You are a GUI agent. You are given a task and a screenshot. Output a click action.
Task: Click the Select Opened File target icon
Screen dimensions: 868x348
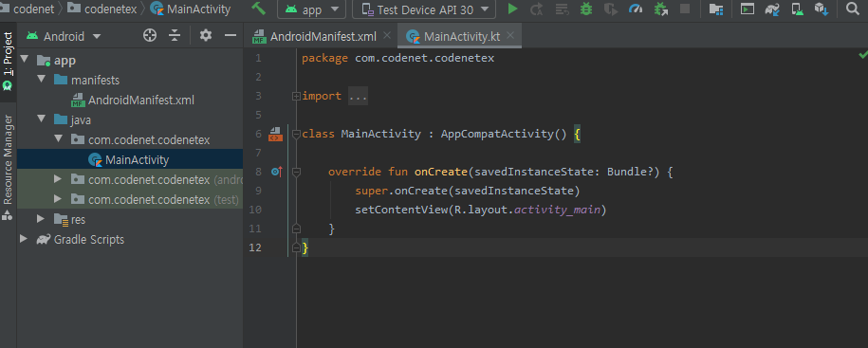pos(150,36)
